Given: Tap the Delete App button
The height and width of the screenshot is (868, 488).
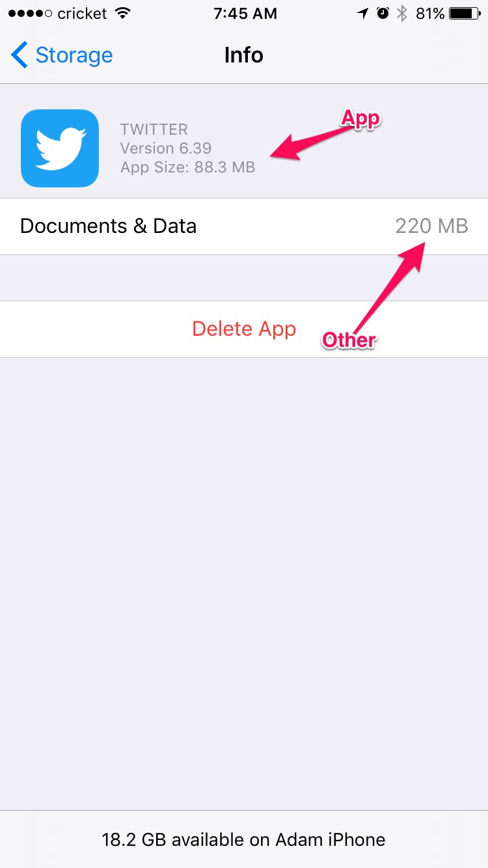Looking at the screenshot, I should point(244,329).
